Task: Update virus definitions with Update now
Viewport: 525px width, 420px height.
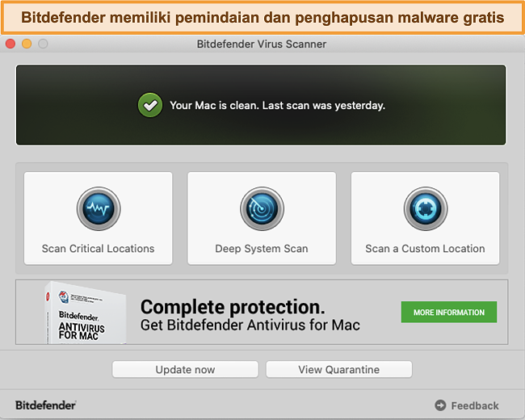Action: point(185,369)
